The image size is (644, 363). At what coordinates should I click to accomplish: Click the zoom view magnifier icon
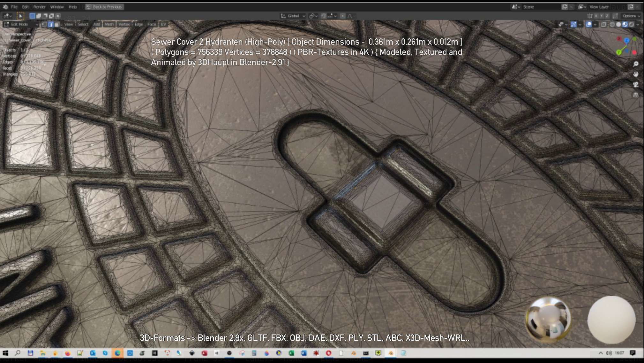635,64
